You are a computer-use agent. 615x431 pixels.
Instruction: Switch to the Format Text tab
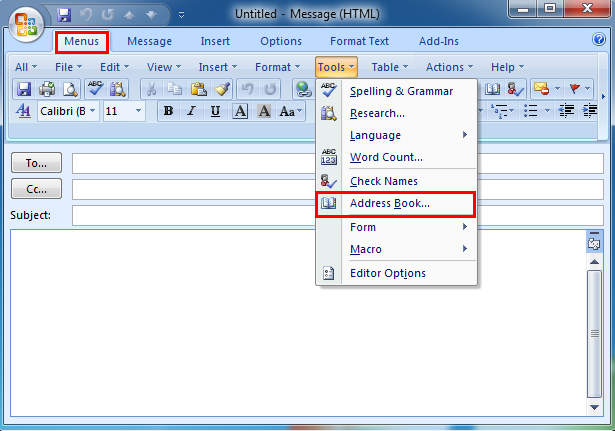tap(361, 41)
